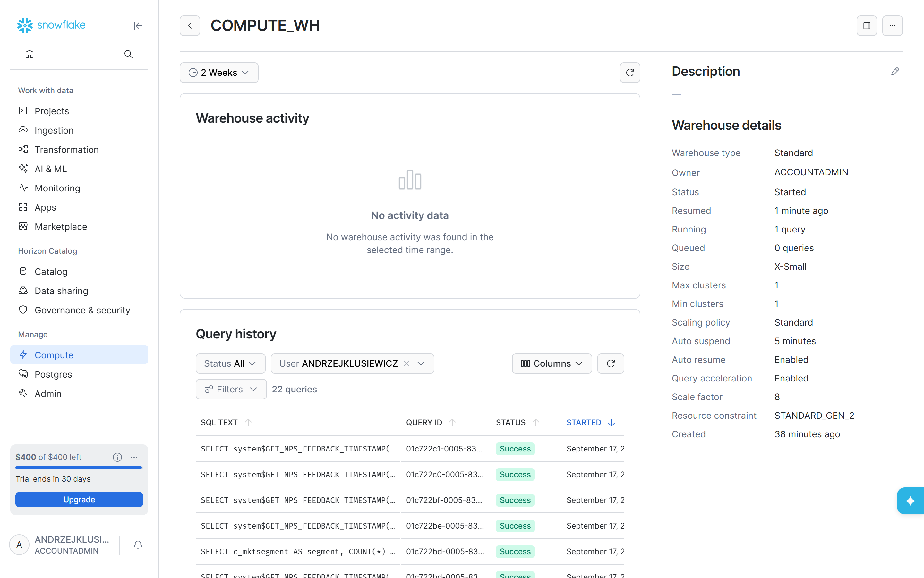This screenshot has height=578, width=924.
Task: Open the more options ellipsis for warehouse
Action: click(892, 26)
